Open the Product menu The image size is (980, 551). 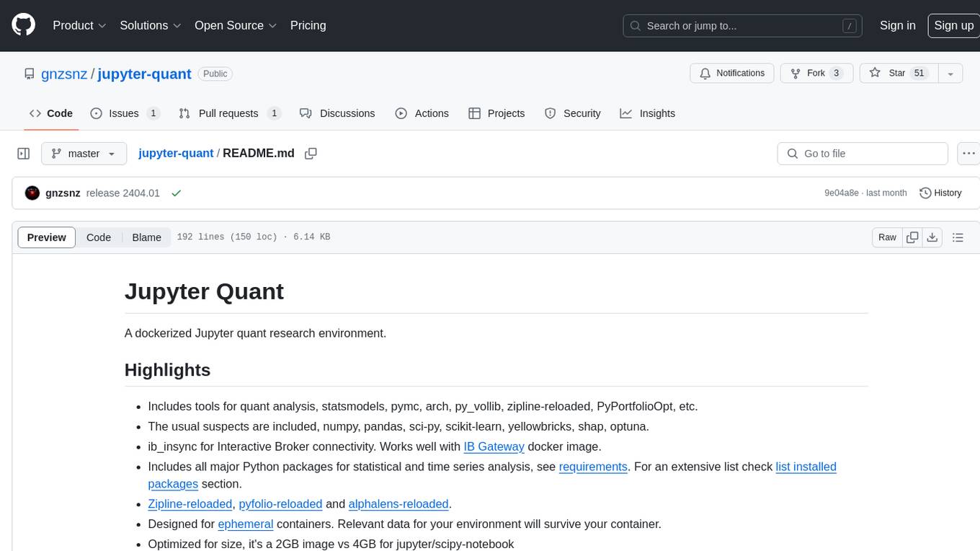pyautogui.click(x=79, y=25)
